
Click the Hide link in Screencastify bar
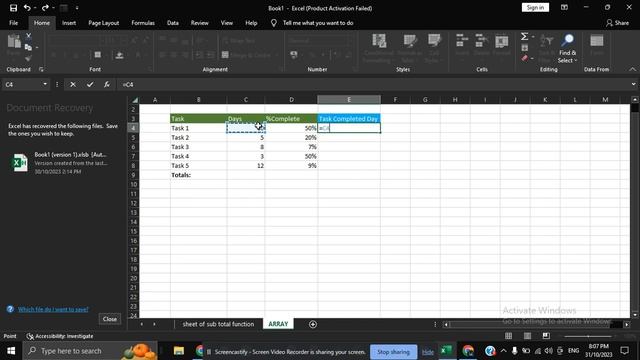[428, 352]
